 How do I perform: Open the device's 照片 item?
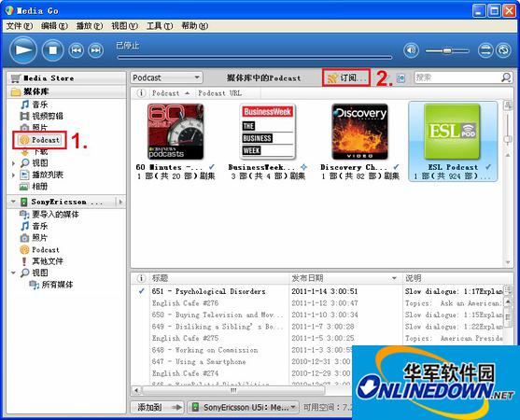pyautogui.click(x=35, y=238)
